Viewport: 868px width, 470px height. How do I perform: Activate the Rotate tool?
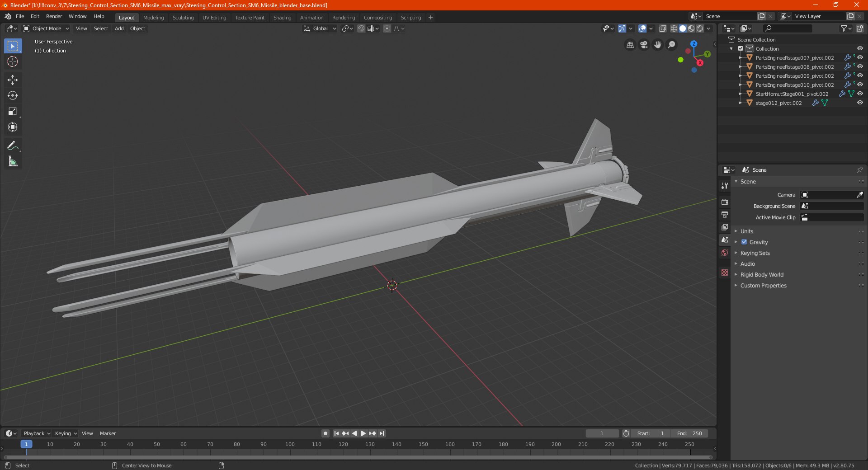point(13,95)
